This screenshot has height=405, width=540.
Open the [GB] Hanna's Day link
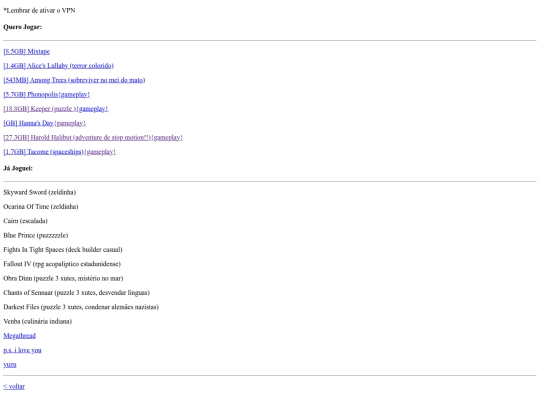pyautogui.click(x=29, y=123)
